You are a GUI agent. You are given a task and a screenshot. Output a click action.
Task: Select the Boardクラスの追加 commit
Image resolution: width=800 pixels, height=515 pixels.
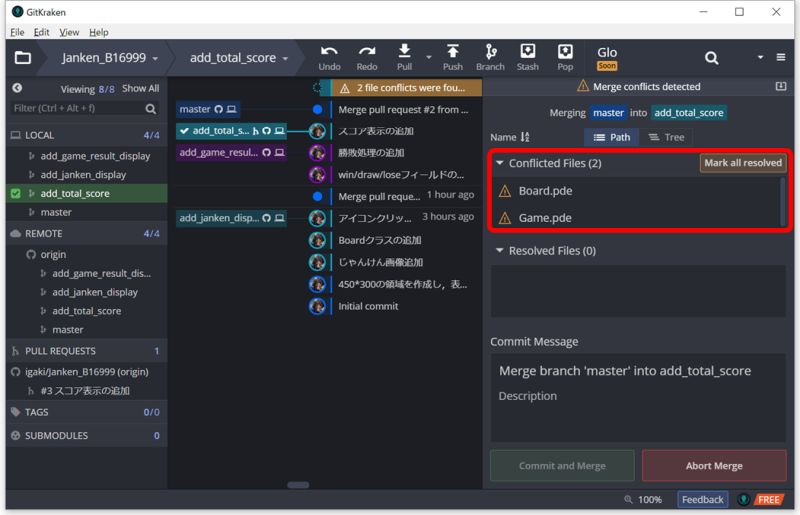tap(380, 240)
